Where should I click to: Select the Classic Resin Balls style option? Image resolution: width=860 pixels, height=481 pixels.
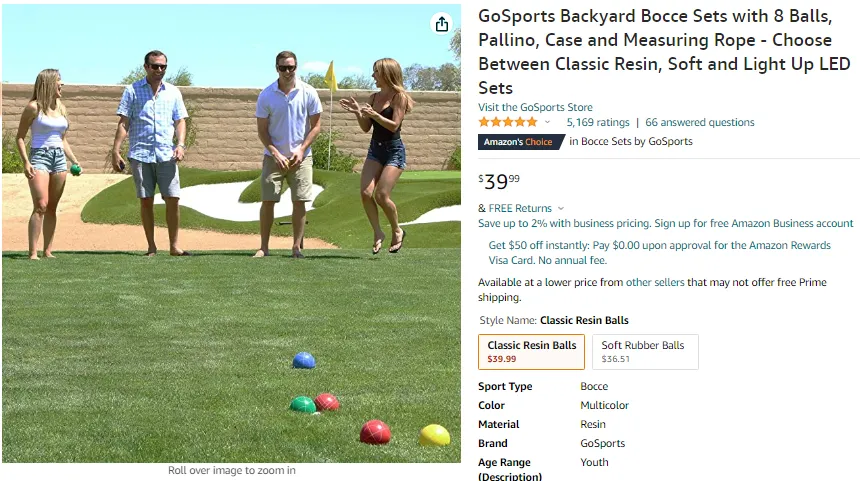click(531, 352)
